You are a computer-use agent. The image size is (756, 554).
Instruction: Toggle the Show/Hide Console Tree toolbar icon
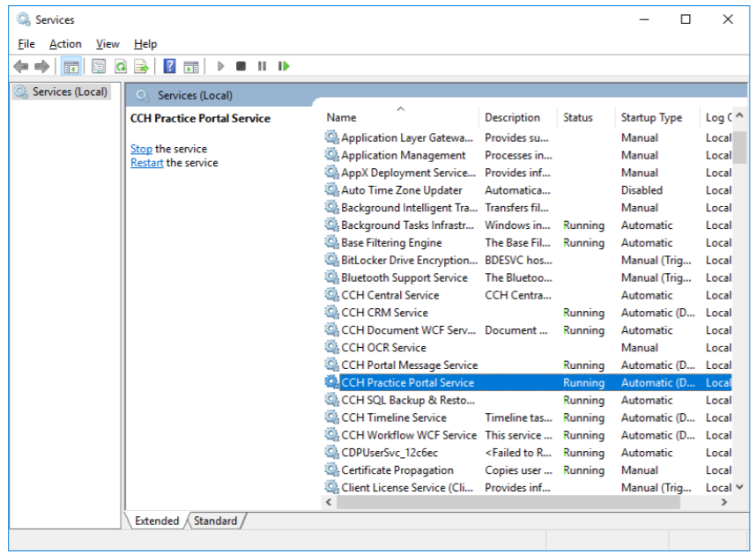click(71, 66)
